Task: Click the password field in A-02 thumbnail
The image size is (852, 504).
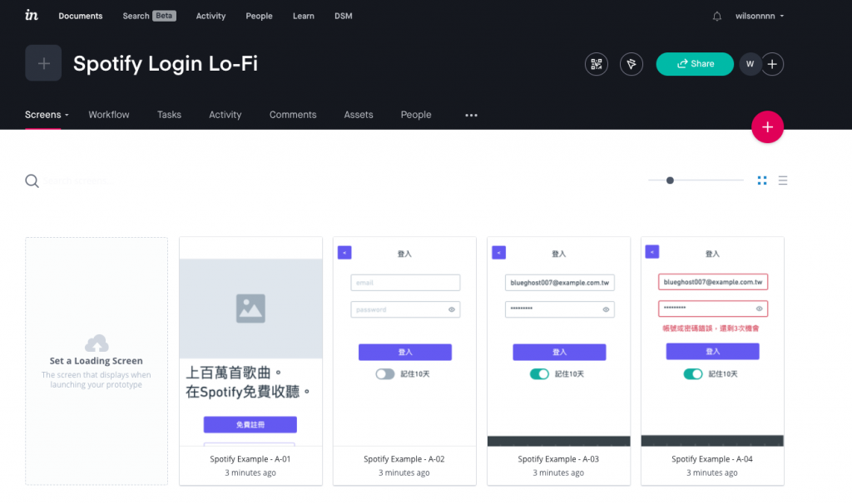Action: [x=405, y=309]
